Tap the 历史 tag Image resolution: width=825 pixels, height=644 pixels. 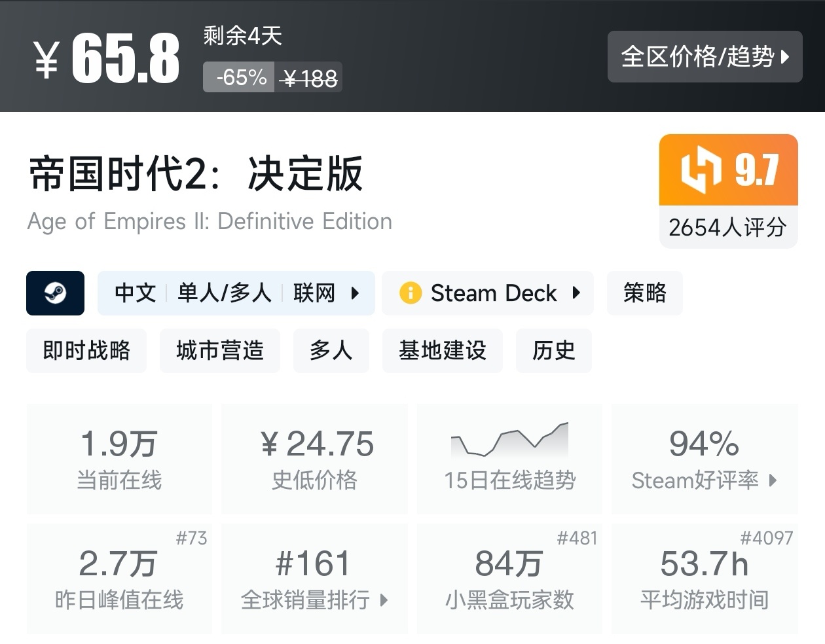[553, 351]
